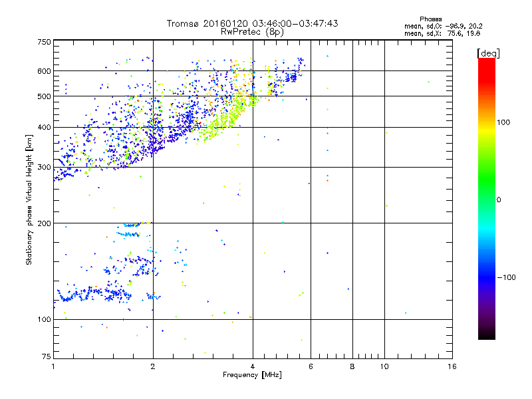Click the x-axis '8' tick label
This screenshot has width=532, height=399.
pos(352,366)
